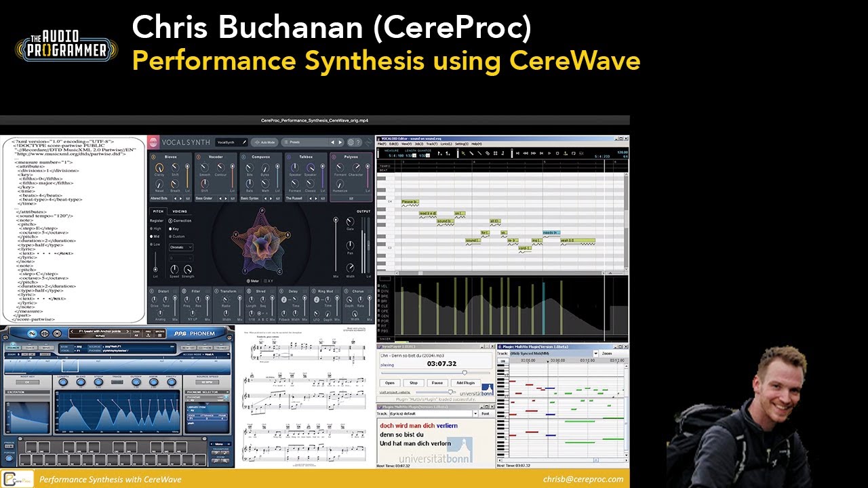Click the second round icon in PPG Phonem header

[x=45, y=333]
